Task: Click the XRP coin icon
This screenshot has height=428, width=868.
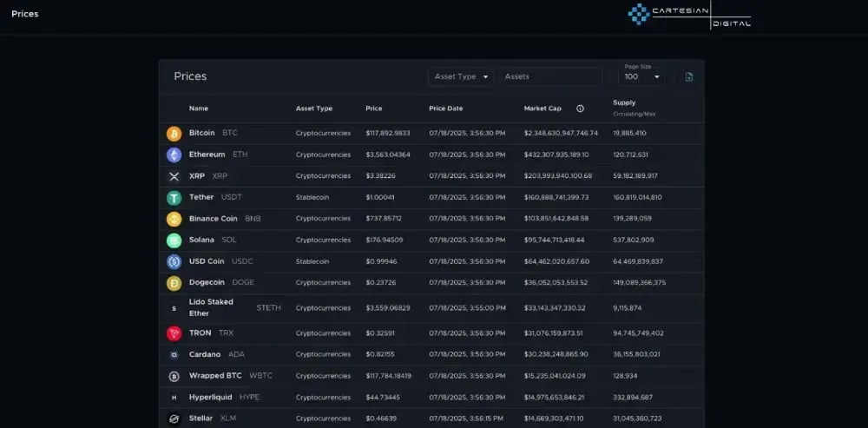Action: 174,176
